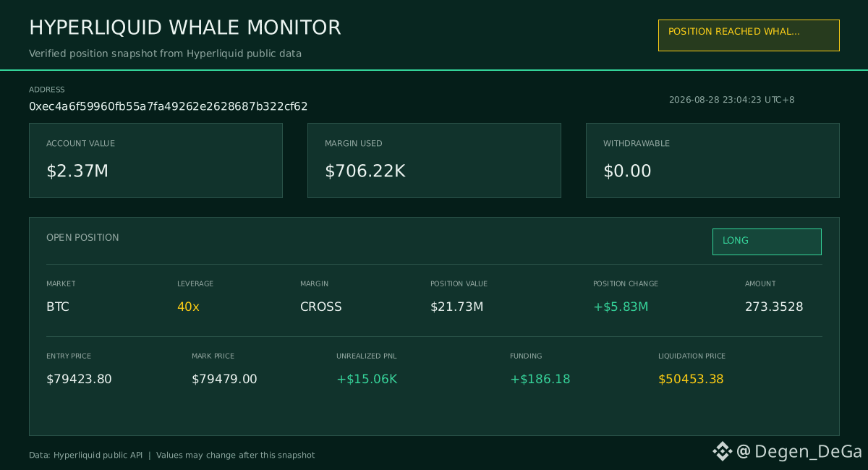
Task: Click the BTC market label
Action: [x=58, y=307]
